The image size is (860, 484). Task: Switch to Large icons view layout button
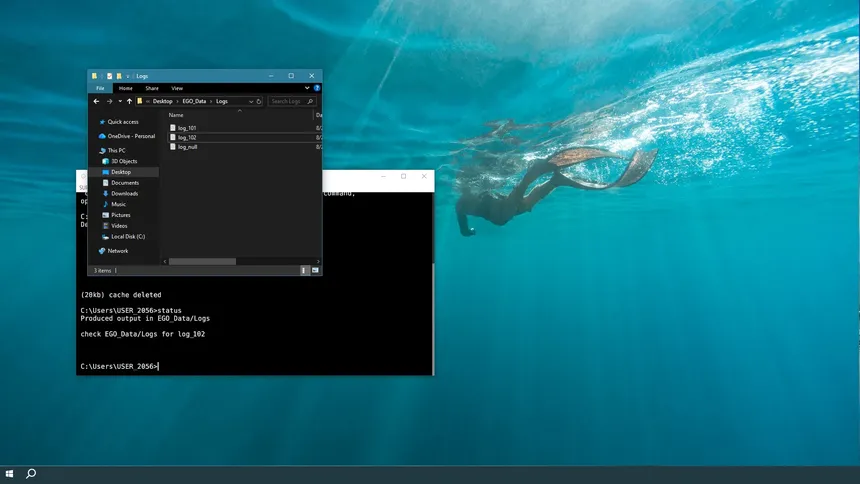(315, 271)
